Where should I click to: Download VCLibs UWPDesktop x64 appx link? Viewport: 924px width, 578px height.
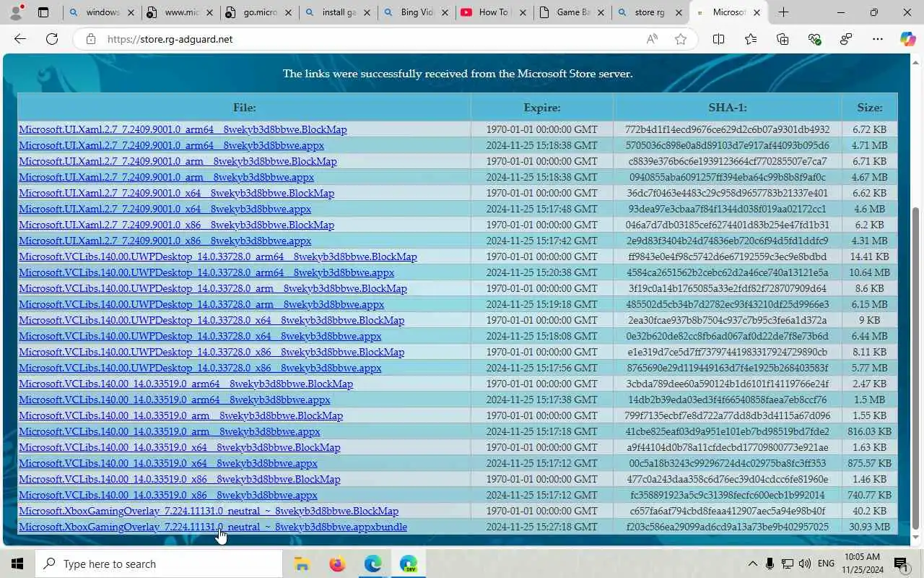click(200, 336)
